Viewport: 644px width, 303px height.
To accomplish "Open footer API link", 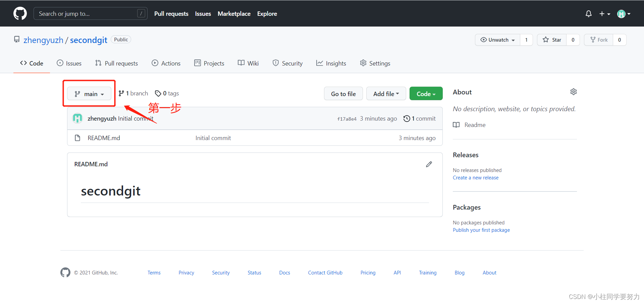I will [x=397, y=273].
